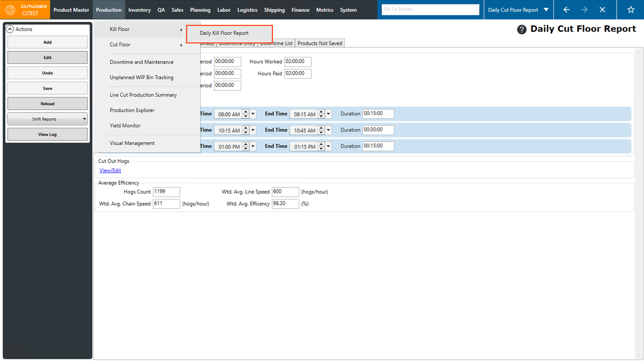Click the Cutlogix logo icon
The width and height of the screenshot is (644, 361).
[11, 9]
